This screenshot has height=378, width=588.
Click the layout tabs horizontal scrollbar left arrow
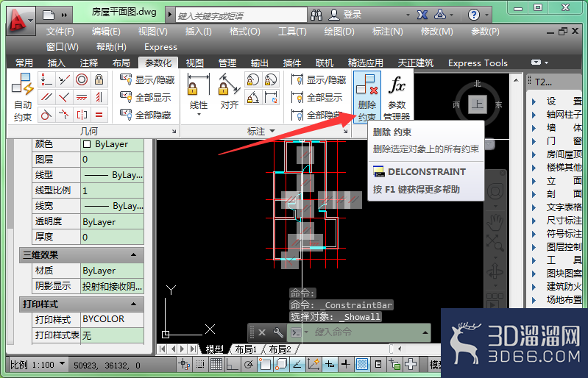400,349
